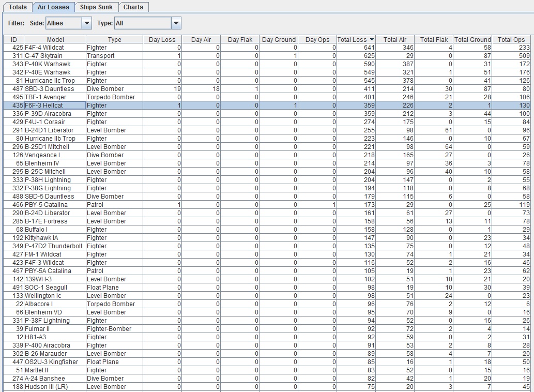Viewport: 534px width, 392px height.
Task: Select the H81-A3 row
Action: click(x=267, y=337)
